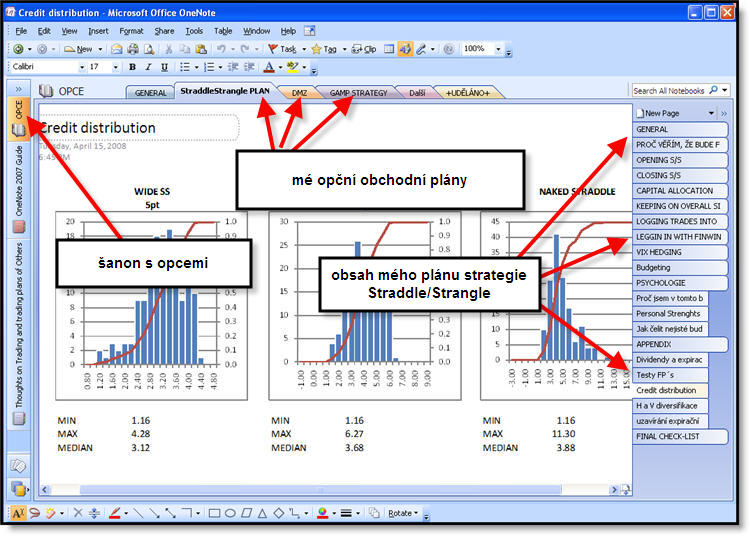Select the Type/Selection tool (A cursor)

(x=18, y=514)
